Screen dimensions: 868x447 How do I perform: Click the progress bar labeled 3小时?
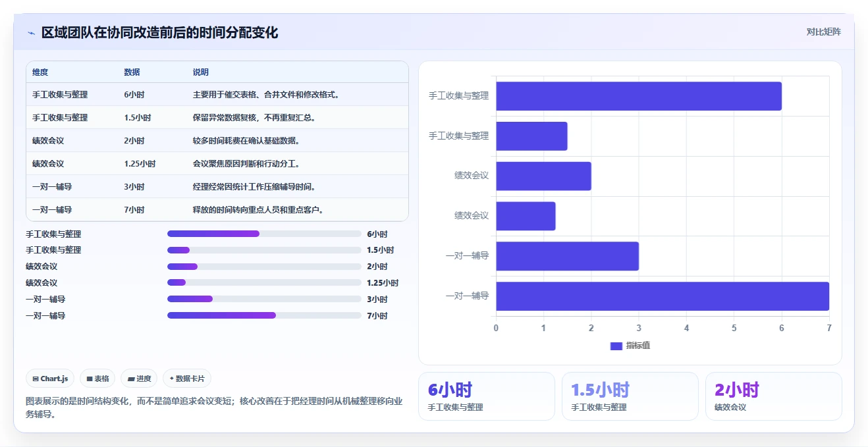[x=264, y=299]
